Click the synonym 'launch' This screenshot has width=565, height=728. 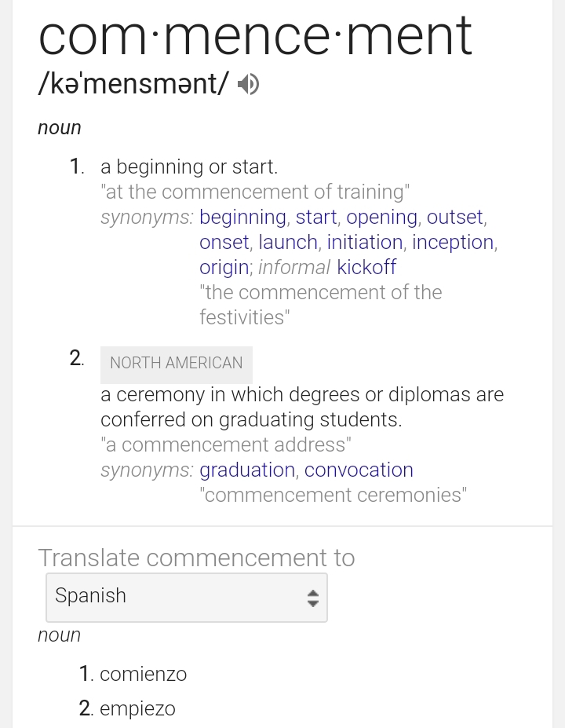click(288, 242)
